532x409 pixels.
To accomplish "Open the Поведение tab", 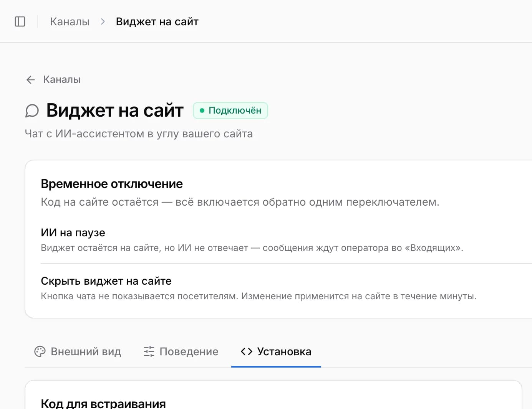I will (x=181, y=351).
